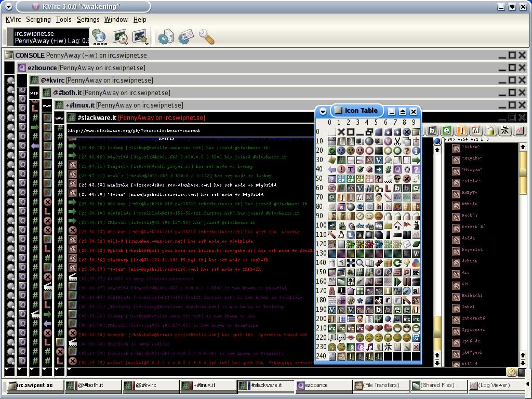
Task: Toggle the kanji character button in the #slackware.it toolbar
Action: click(x=505, y=130)
